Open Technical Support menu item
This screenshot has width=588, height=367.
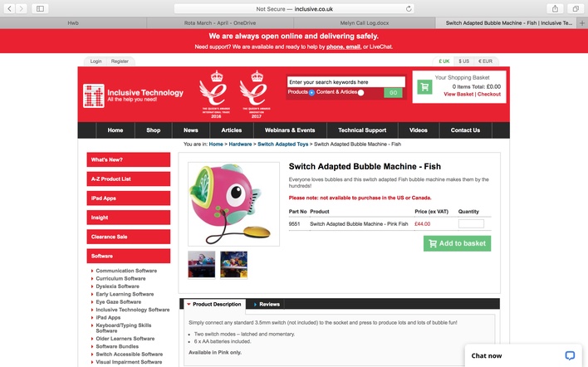(362, 130)
